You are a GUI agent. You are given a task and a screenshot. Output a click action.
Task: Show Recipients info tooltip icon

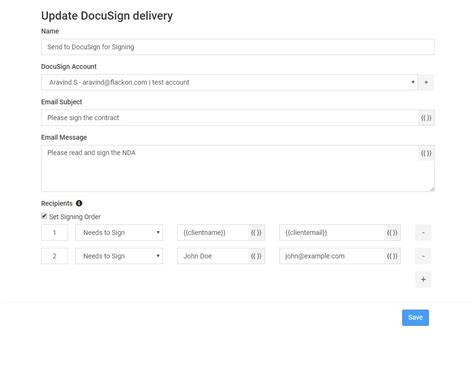pyautogui.click(x=79, y=203)
